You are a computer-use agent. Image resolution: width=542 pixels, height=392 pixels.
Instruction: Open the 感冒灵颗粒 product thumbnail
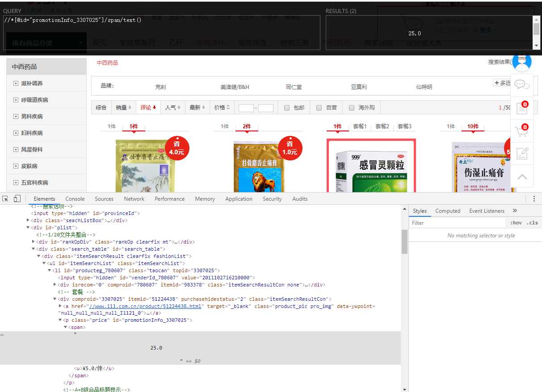(371, 165)
